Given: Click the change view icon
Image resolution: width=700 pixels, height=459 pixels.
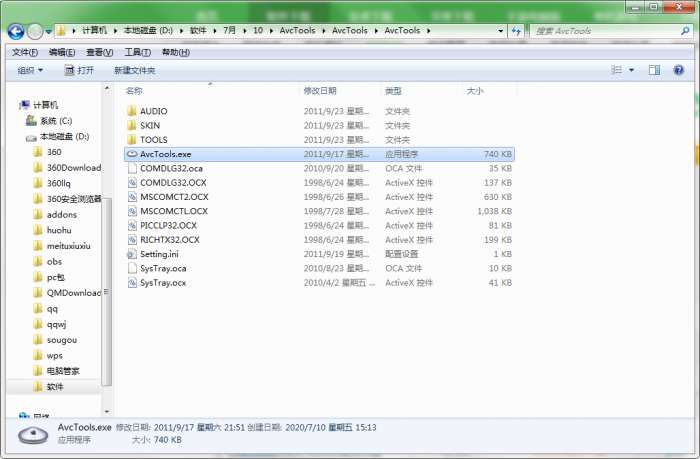Looking at the screenshot, I should 617,70.
